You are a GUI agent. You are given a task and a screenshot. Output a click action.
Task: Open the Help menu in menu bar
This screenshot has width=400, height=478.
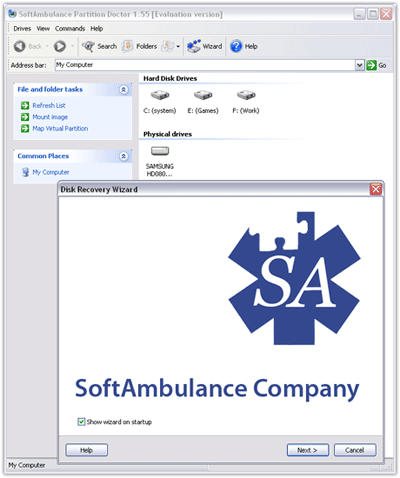pyautogui.click(x=97, y=29)
